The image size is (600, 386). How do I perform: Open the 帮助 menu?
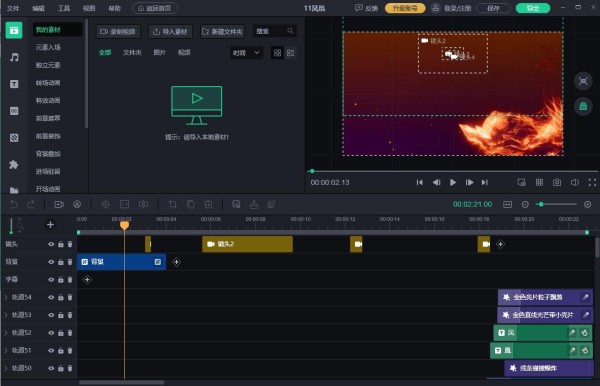pos(114,8)
